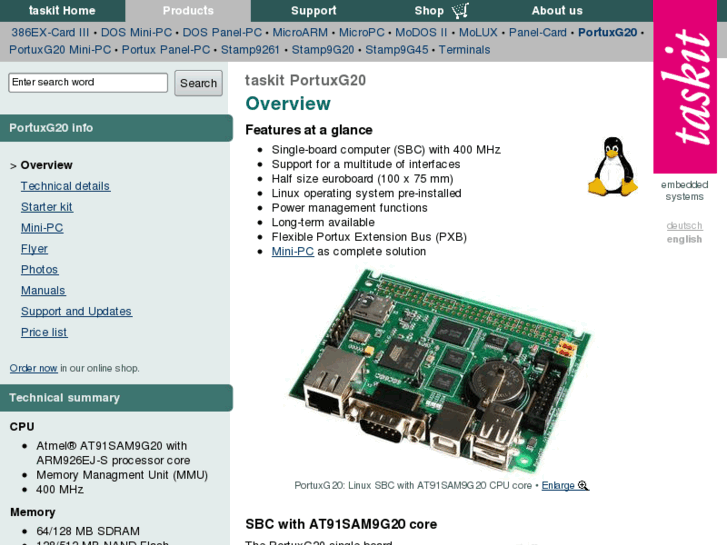The height and width of the screenshot is (545, 727).
Task: Open Support and Updates sidebar link
Action: click(x=77, y=311)
